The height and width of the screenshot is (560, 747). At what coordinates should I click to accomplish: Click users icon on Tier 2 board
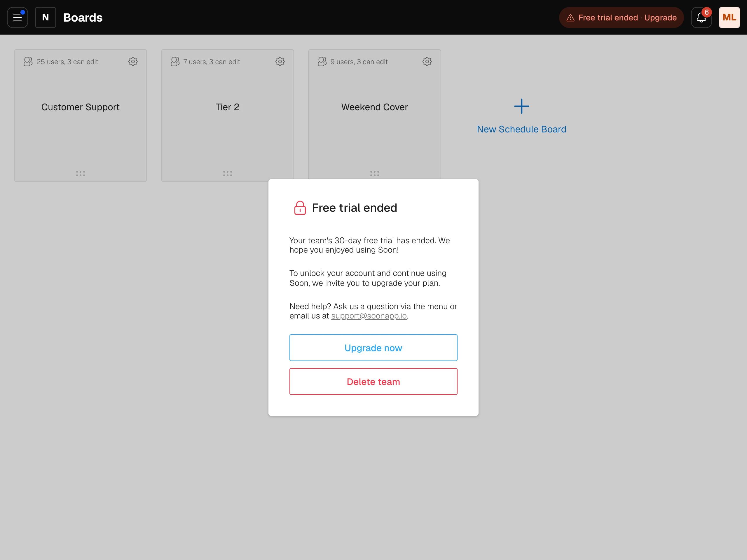175,62
